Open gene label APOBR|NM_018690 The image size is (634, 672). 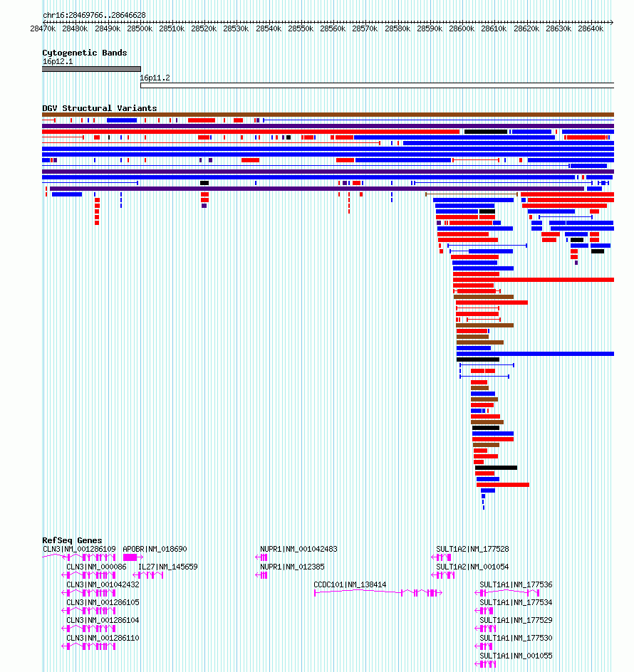click(x=155, y=549)
